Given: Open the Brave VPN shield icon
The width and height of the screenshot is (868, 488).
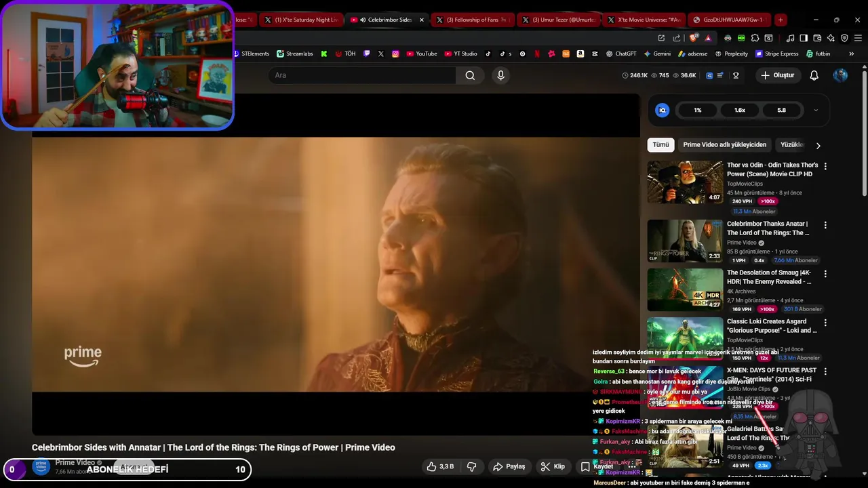Looking at the screenshot, I should 844,38.
